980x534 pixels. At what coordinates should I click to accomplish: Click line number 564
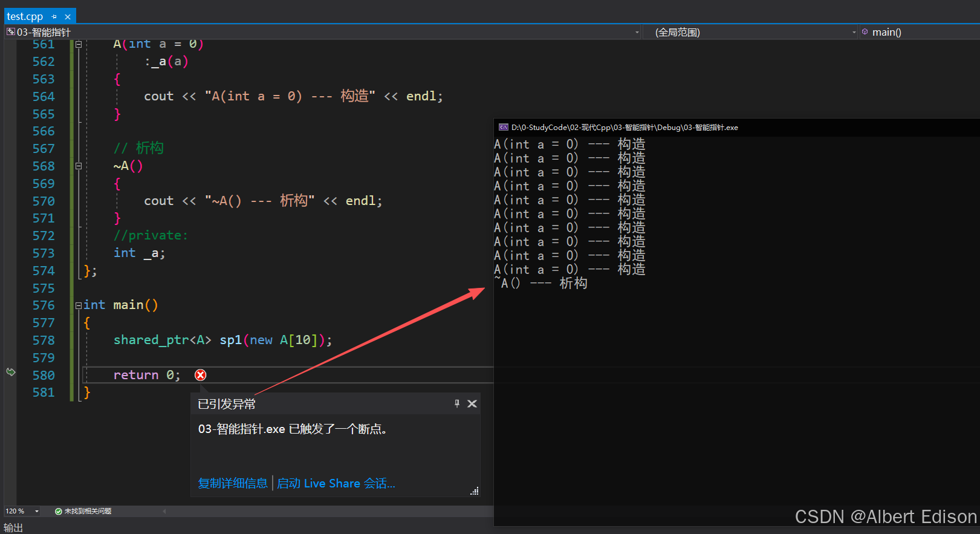tap(44, 97)
